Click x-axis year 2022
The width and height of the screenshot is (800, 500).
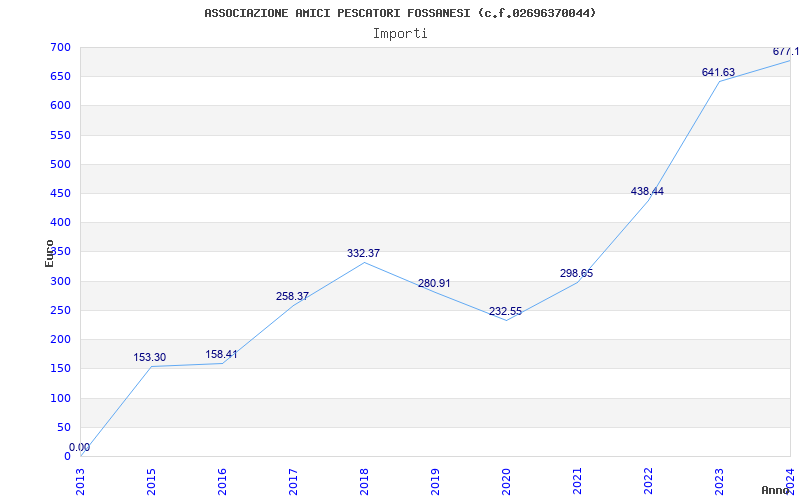click(648, 482)
